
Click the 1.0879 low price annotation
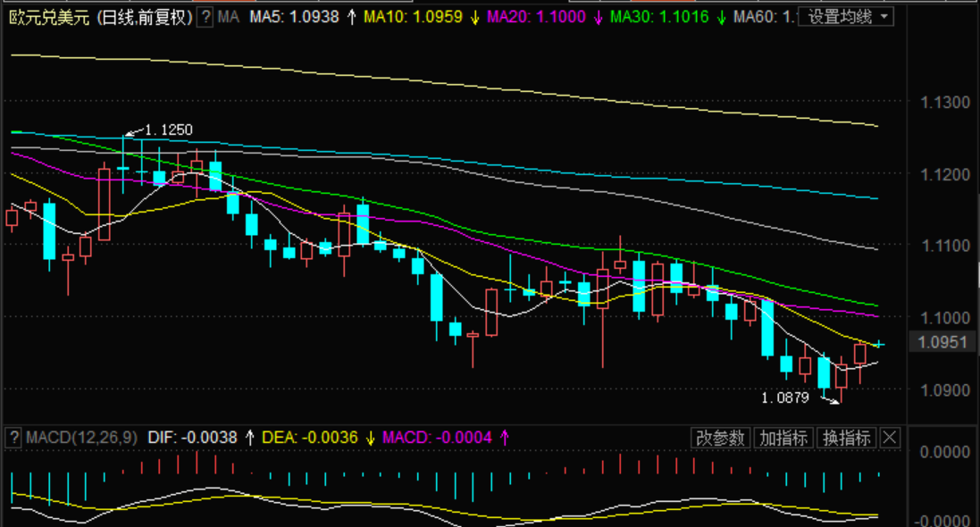tap(785, 397)
